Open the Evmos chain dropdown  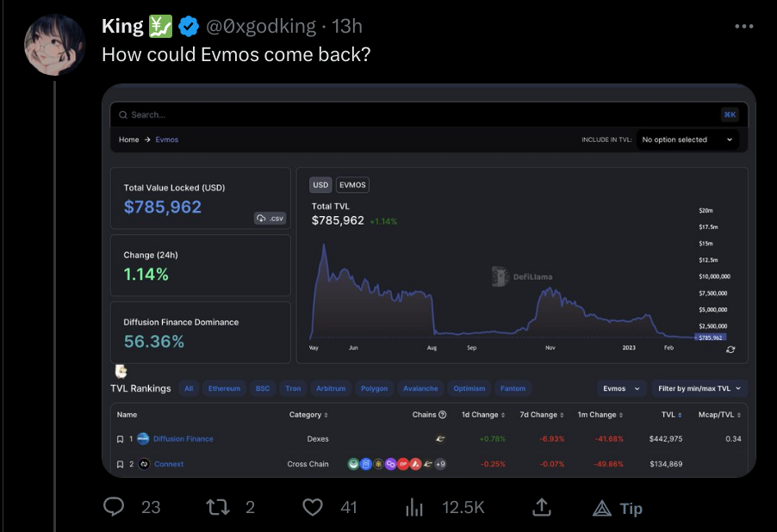[621, 388]
